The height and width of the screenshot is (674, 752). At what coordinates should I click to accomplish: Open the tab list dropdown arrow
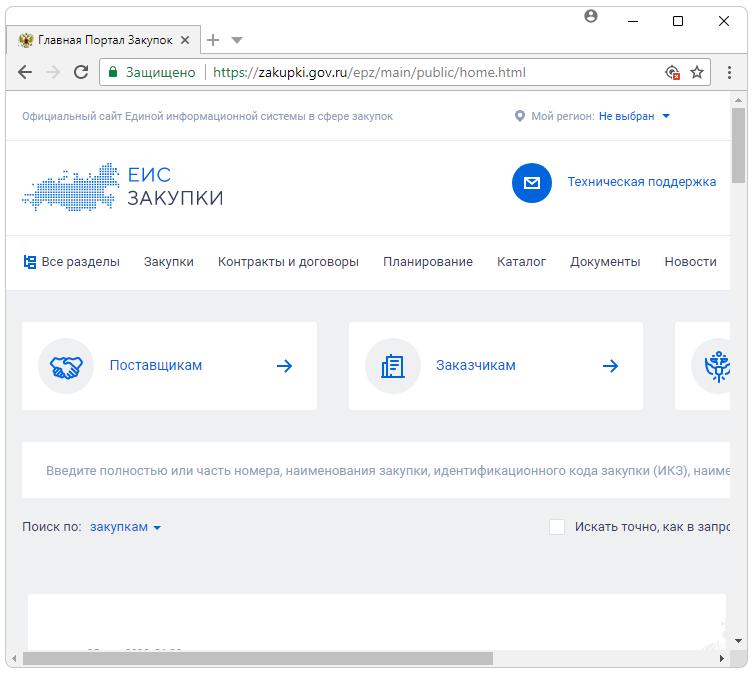coord(237,40)
